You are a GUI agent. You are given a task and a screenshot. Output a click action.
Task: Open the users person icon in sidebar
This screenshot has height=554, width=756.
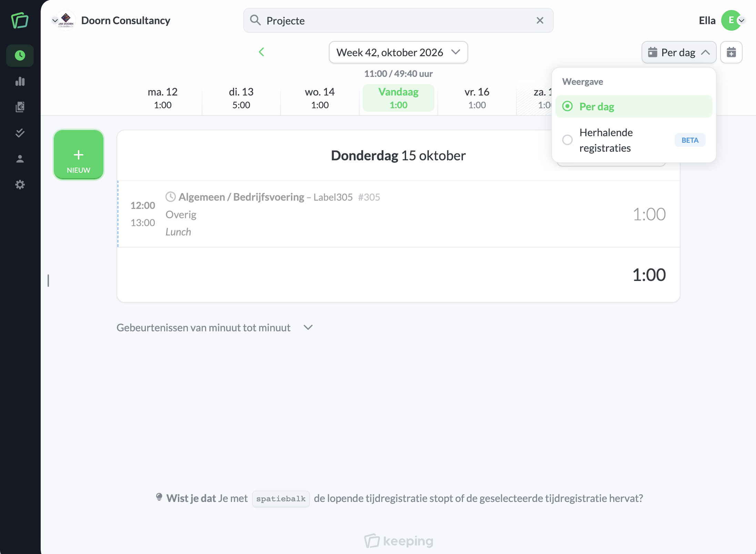point(20,159)
